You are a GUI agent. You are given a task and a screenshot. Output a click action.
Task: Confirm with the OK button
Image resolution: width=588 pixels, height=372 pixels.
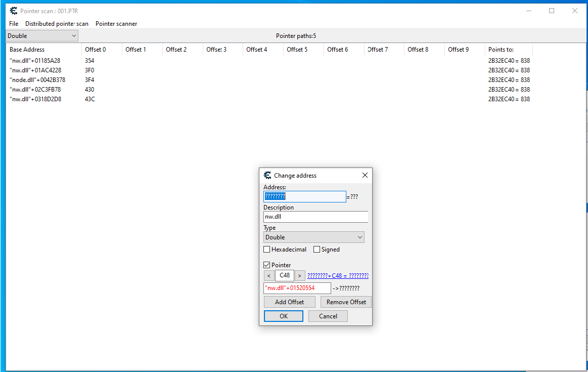click(283, 316)
